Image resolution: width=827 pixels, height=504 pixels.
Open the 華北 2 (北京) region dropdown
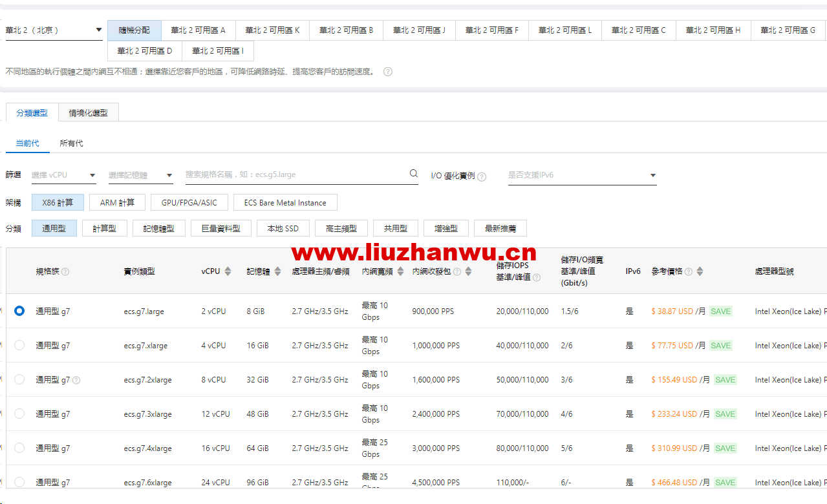coord(54,30)
